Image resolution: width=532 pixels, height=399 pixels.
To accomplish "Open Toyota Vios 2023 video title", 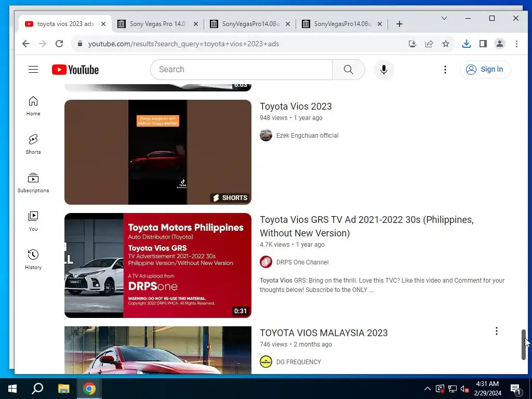I will [296, 107].
